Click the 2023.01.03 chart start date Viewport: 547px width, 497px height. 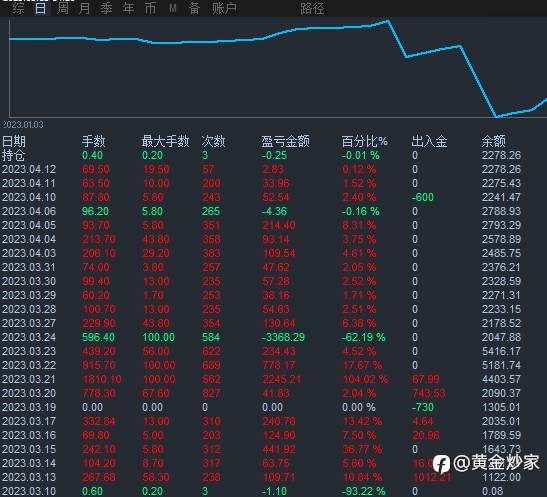[23, 125]
